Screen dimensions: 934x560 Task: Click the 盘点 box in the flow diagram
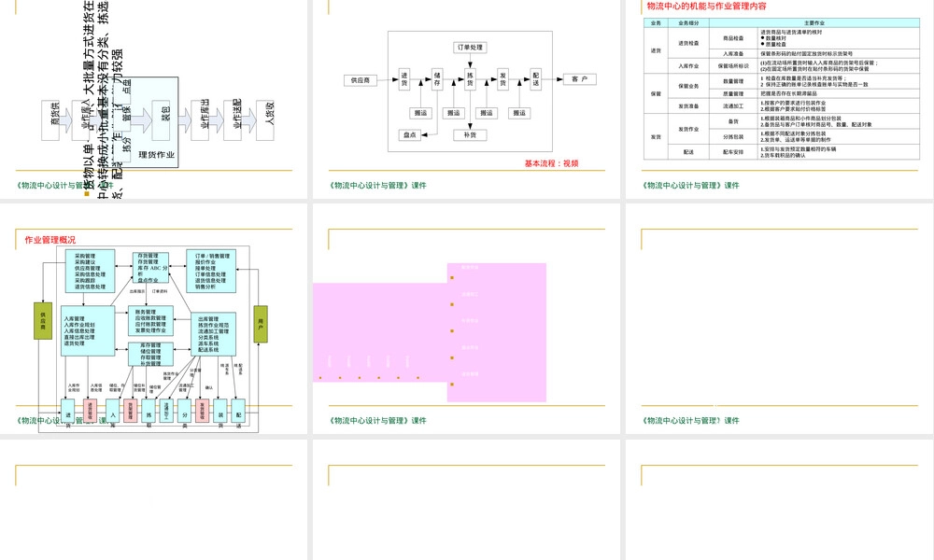(410, 135)
